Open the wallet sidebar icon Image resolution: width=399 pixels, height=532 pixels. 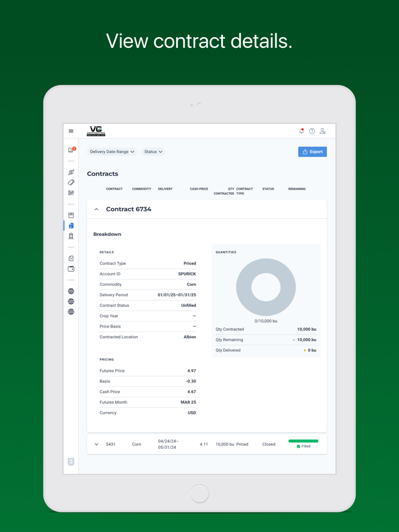71,269
